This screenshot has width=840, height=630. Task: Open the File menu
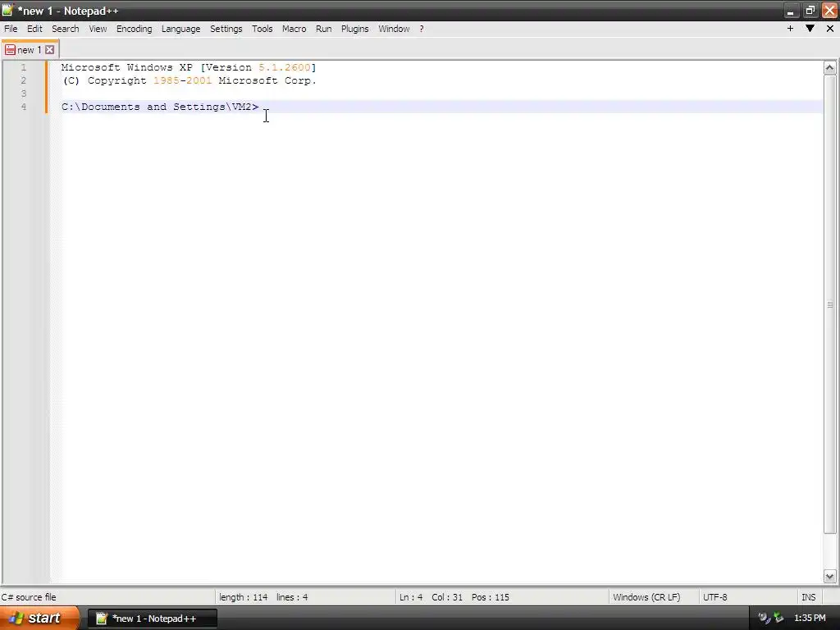11,29
